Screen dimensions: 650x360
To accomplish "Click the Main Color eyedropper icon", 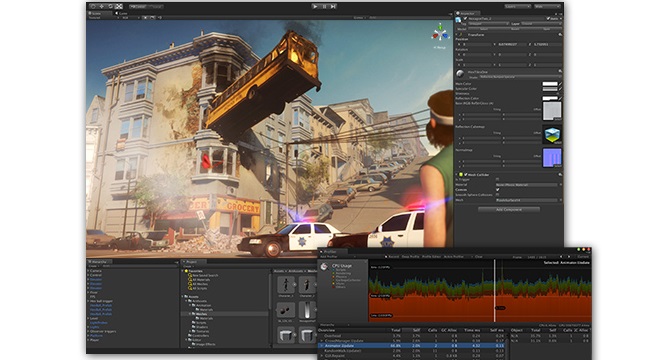I will point(560,84).
